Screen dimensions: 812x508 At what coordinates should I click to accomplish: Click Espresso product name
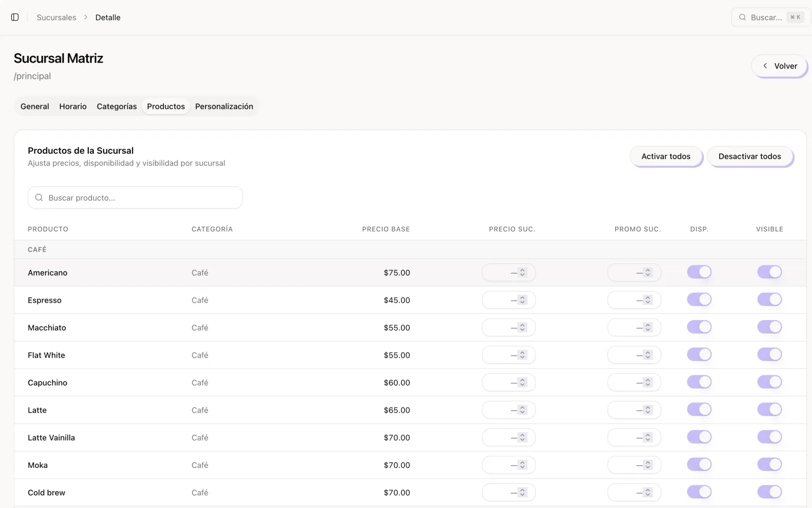click(x=45, y=300)
